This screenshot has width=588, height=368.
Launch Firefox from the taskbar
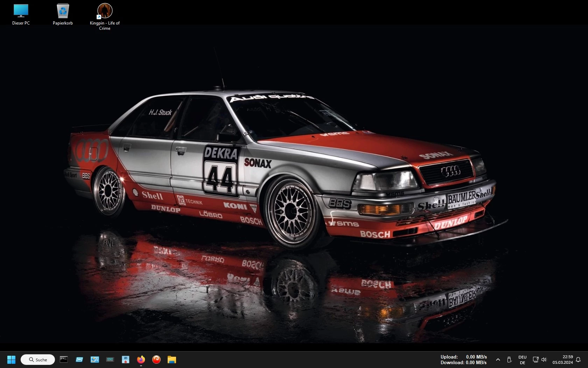point(141,360)
